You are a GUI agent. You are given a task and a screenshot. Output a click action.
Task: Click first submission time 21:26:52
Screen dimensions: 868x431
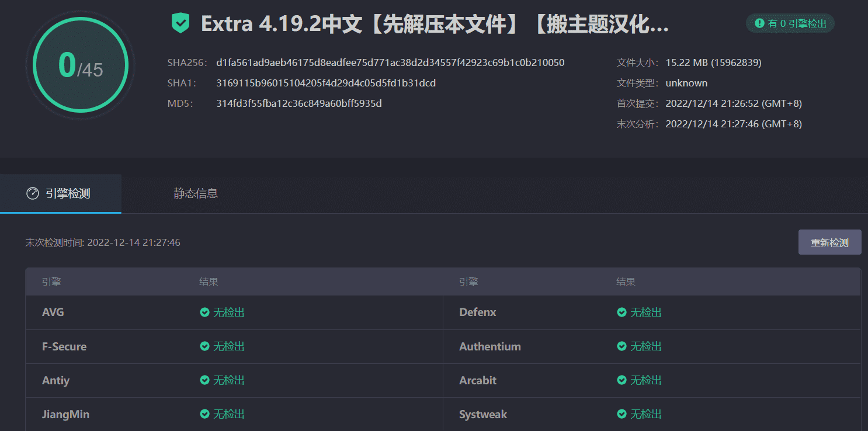pos(734,103)
